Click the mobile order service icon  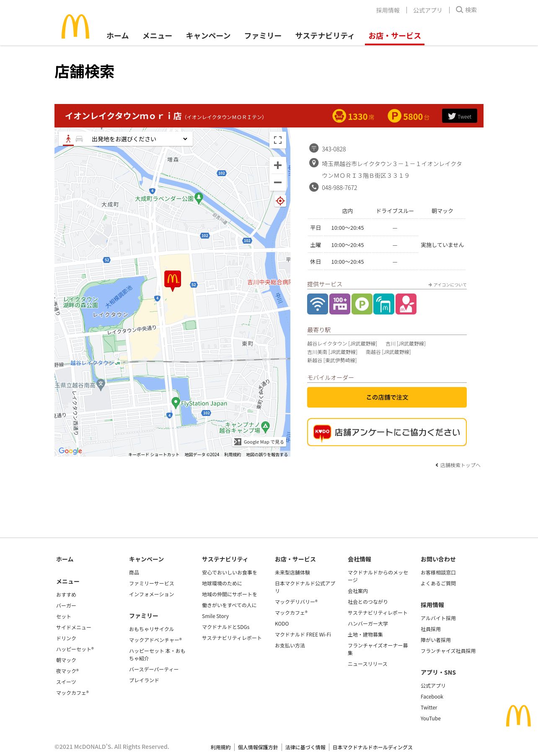pyautogui.click(x=384, y=304)
